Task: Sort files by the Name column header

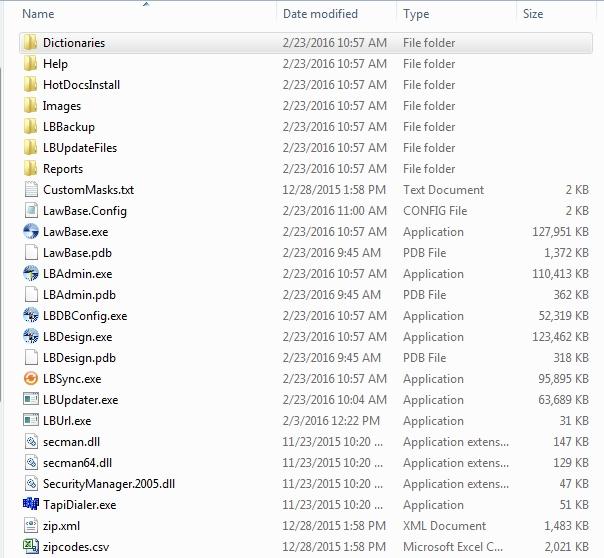Action: pos(38,14)
